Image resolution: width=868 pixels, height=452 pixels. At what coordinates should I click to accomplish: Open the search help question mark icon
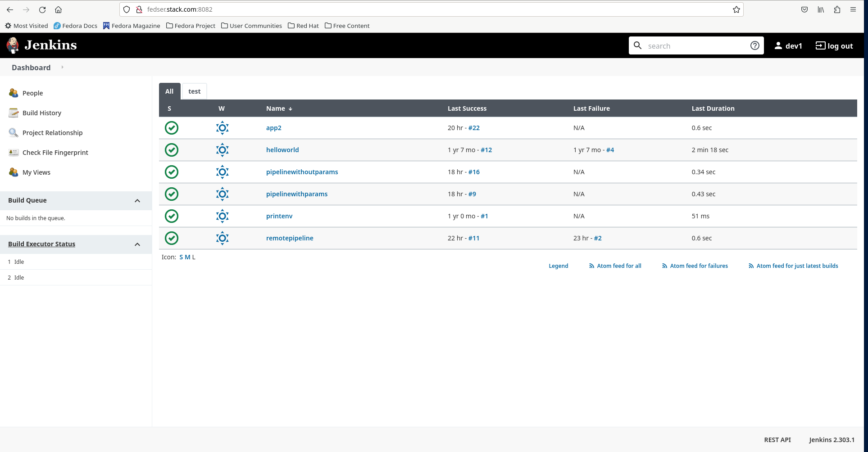(755, 45)
